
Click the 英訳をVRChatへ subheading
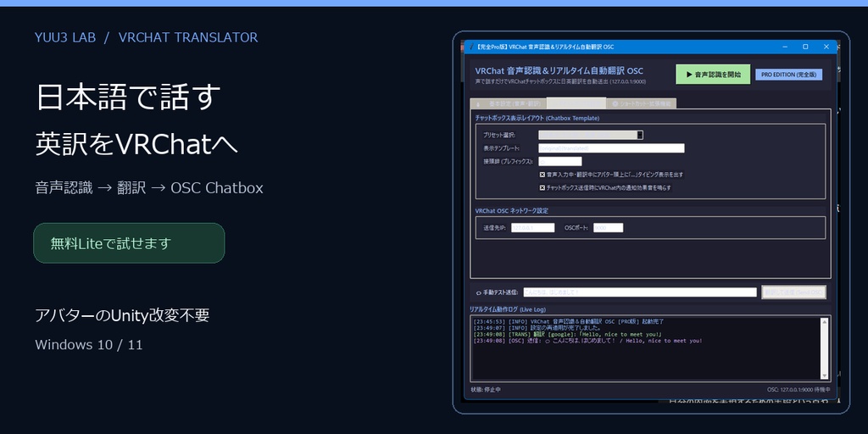[x=136, y=144]
